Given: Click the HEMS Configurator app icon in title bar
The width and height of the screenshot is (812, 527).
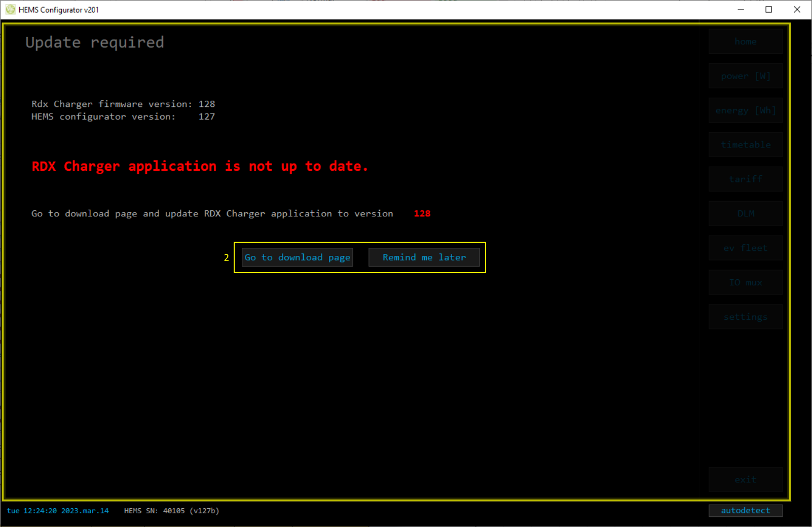Looking at the screenshot, I should pos(10,10).
